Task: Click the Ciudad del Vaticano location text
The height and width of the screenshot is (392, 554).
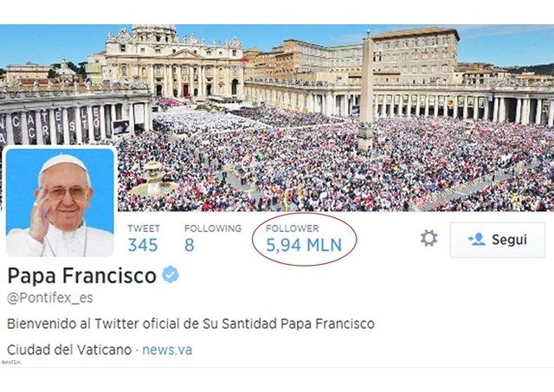Action: (69, 350)
